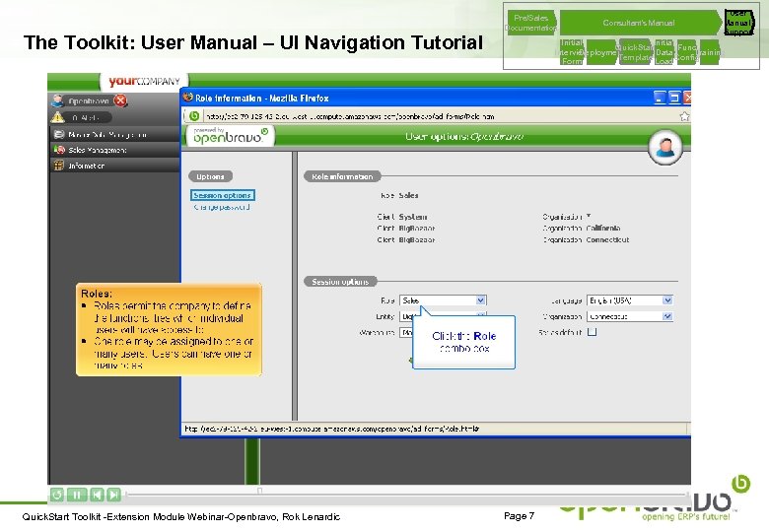Click the Sales Management menu icon
Screen dimensions: 769x532
coord(59,150)
